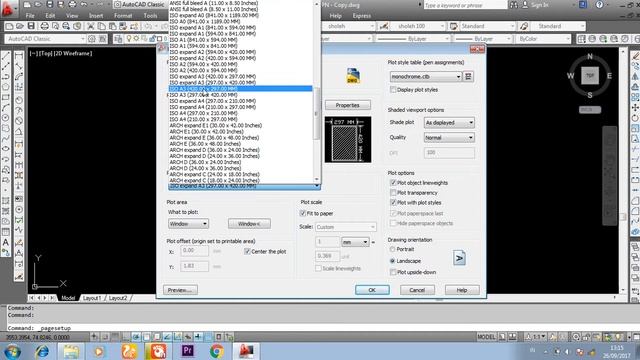Enable Plot transparency checkbox
The image size is (640, 360).
[x=393, y=193]
